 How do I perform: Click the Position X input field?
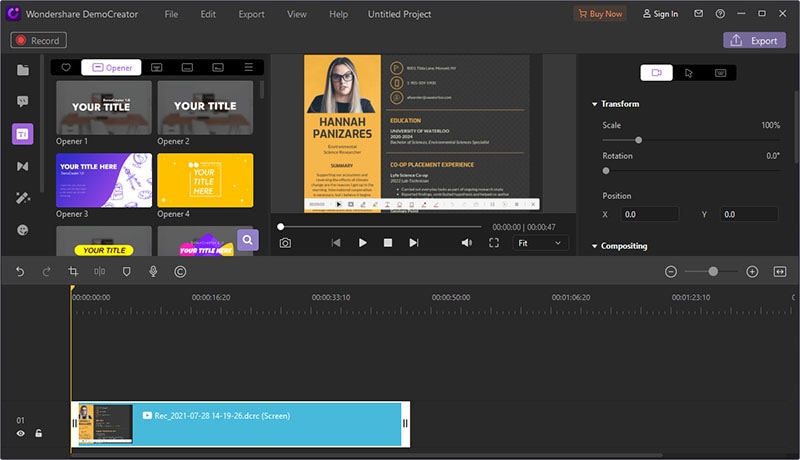pyautogui.click(x=649, y=215)
